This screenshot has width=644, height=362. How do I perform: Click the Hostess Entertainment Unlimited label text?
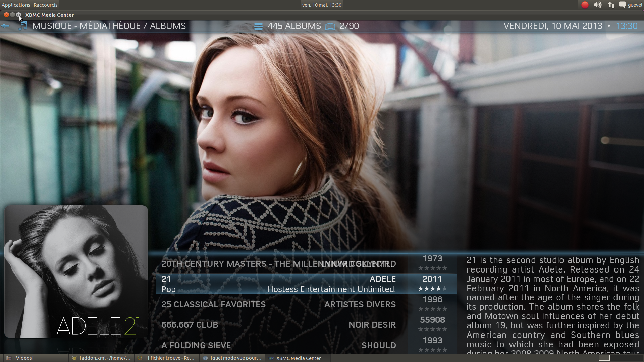click(332, 289)
